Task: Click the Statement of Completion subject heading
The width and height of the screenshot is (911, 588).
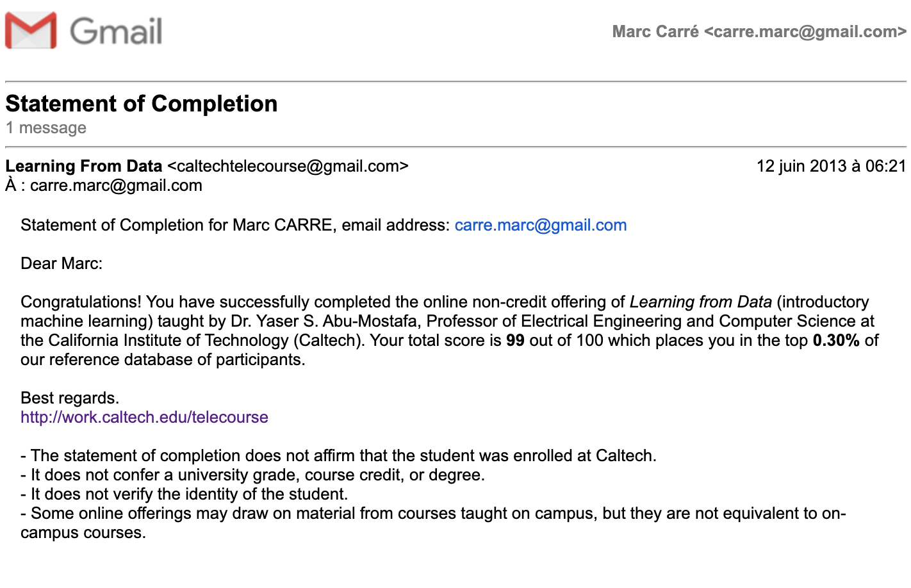Action: (142, 104)
